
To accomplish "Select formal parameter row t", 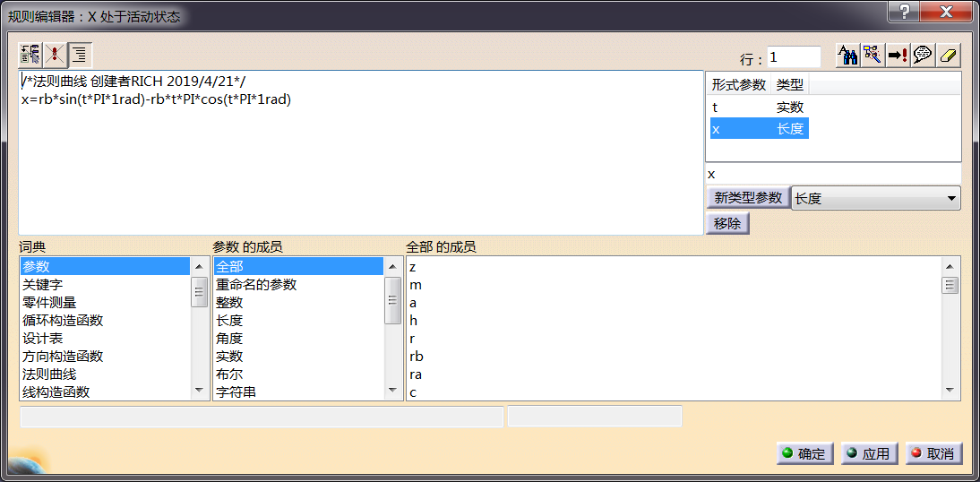I will (x=760, y=108).
